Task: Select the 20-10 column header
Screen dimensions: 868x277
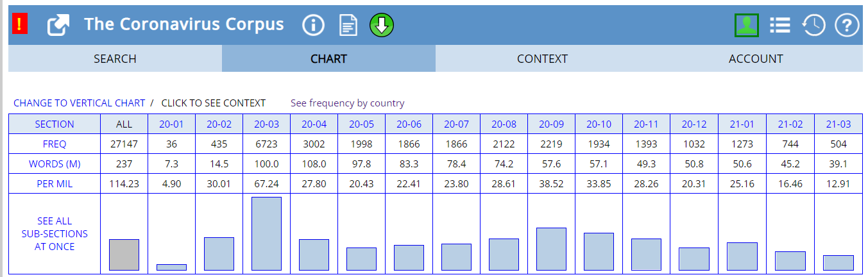Action: point(599,124)
